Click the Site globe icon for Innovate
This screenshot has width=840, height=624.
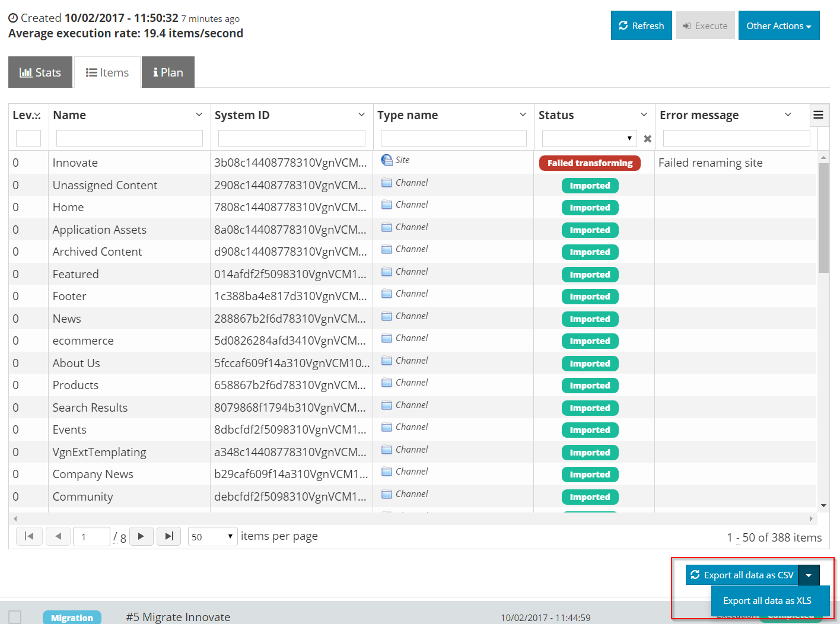(x=387, y=160)
